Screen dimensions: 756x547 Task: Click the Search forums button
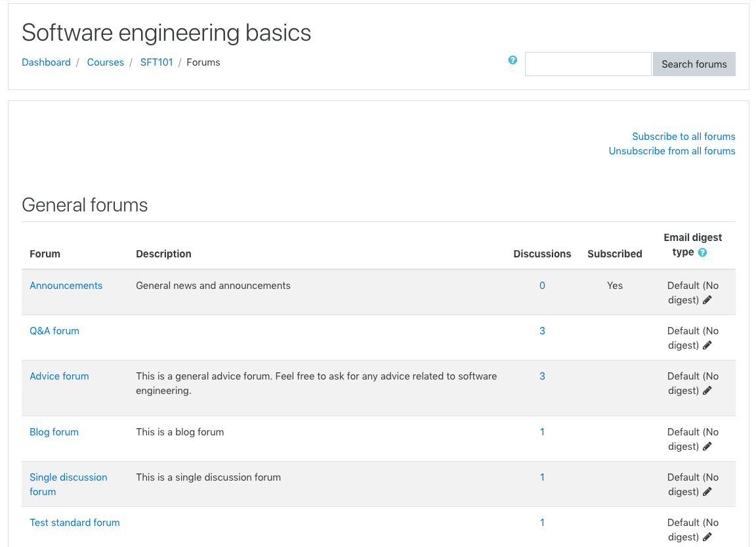tap(694, 64)
